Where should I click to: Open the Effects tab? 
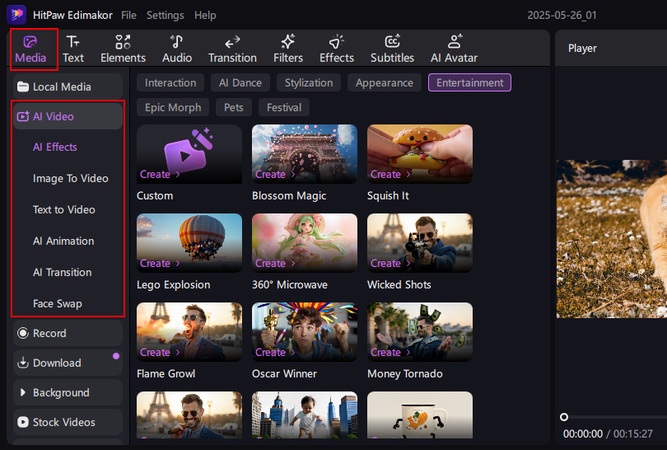(x=336, y=49)
